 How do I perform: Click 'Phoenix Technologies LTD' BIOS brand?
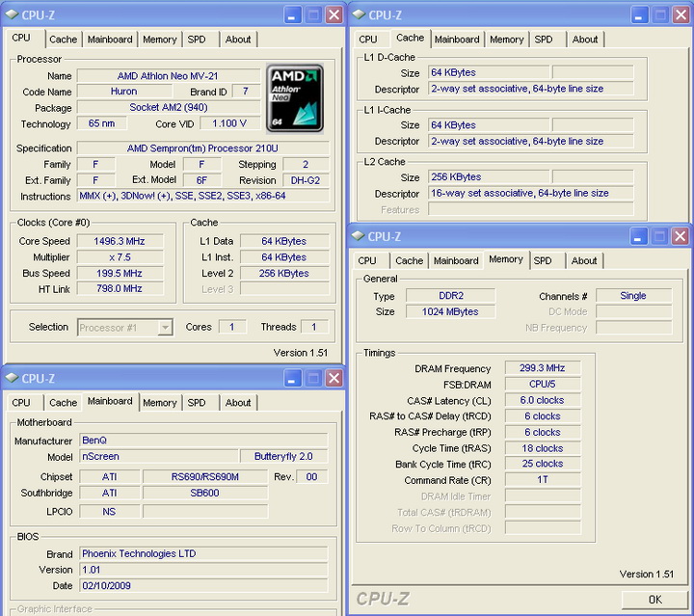coord(203,553)
